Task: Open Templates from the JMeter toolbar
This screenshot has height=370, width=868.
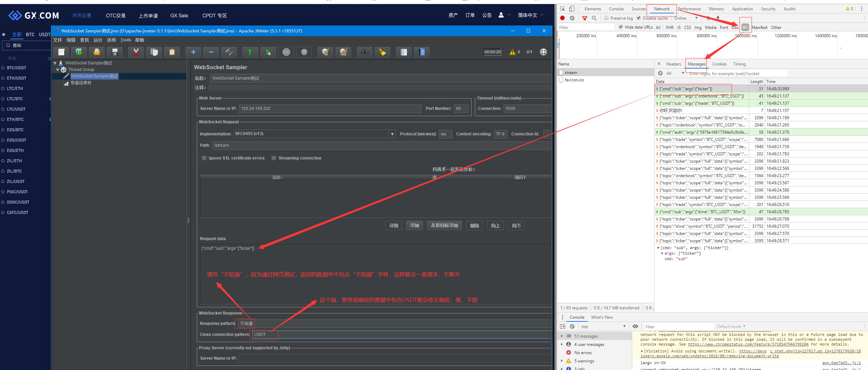Action: pyautogui.click(x=79, y=52)
